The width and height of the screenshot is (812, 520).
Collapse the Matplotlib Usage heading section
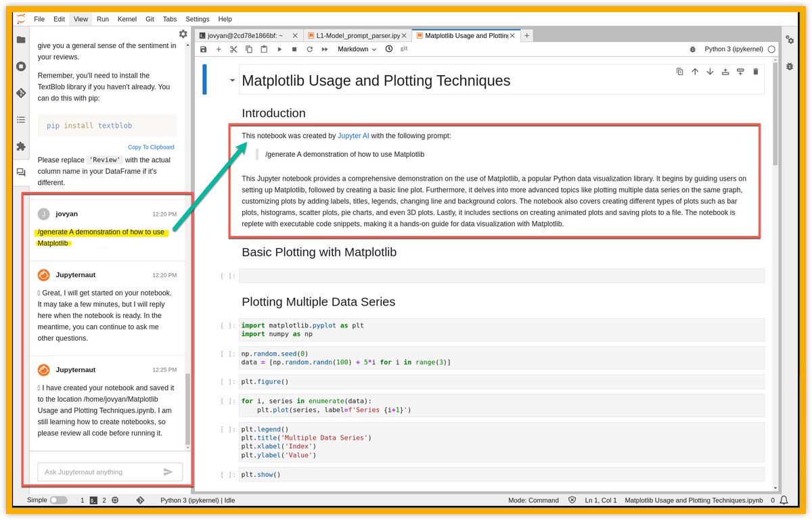point(232,80)
